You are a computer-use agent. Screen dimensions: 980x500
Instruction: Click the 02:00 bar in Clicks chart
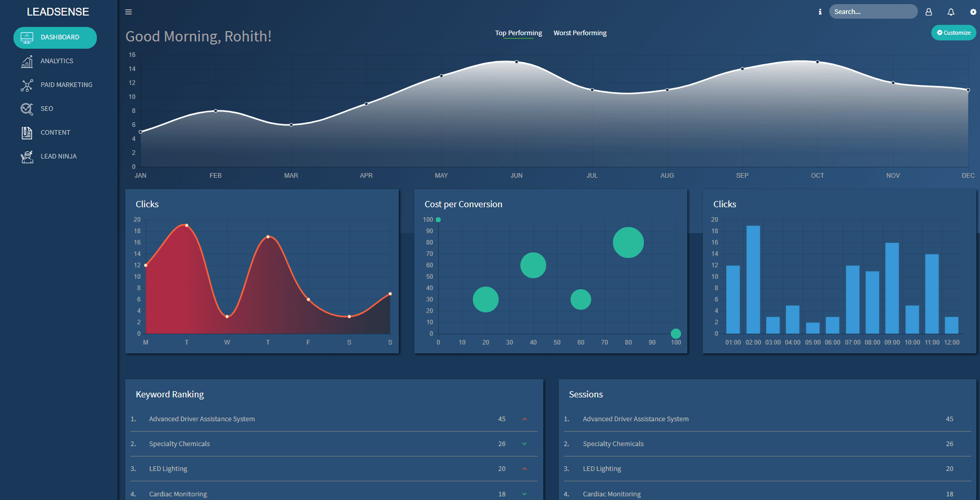(x=753, y=279)
